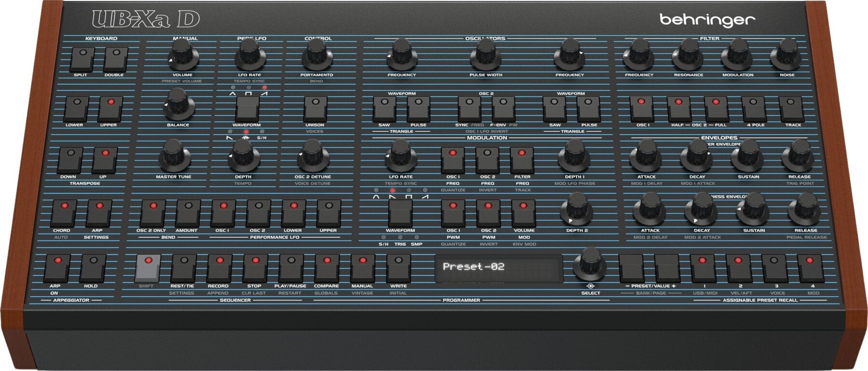
Task: Click the SELECT encoder knob
Action: (x=590, y=264)
